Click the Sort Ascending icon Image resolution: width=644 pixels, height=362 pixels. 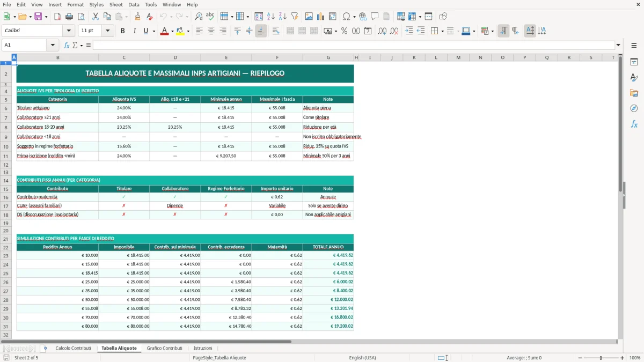271,17
